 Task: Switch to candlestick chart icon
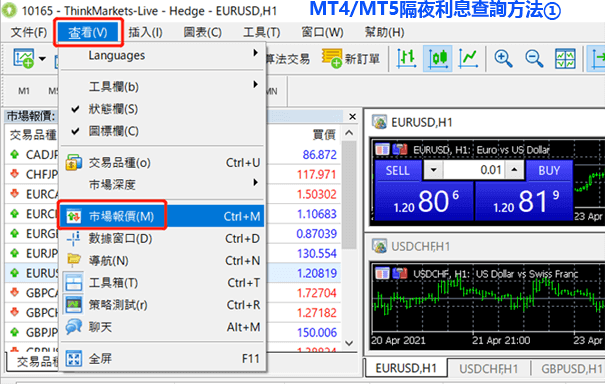tap(438, 59)
